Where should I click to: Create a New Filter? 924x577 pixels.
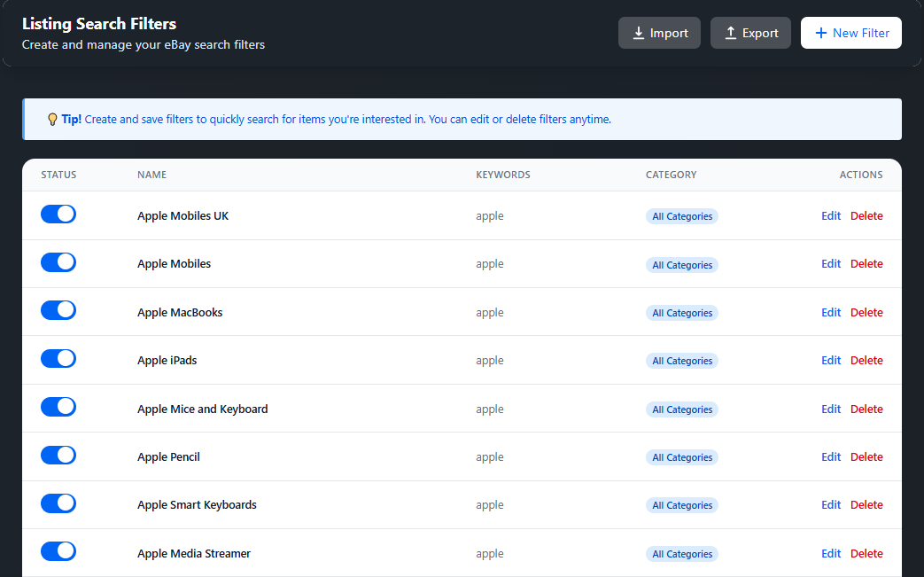[850, 33]
